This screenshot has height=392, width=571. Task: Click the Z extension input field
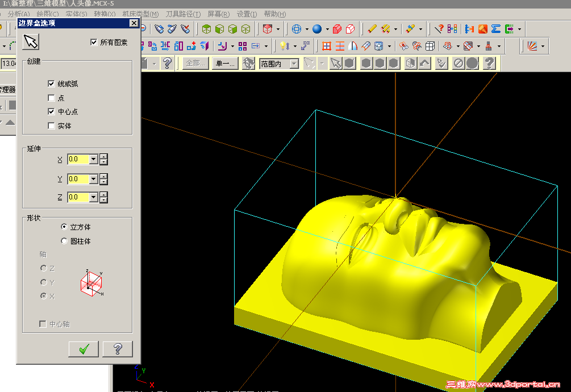[78, 197]
